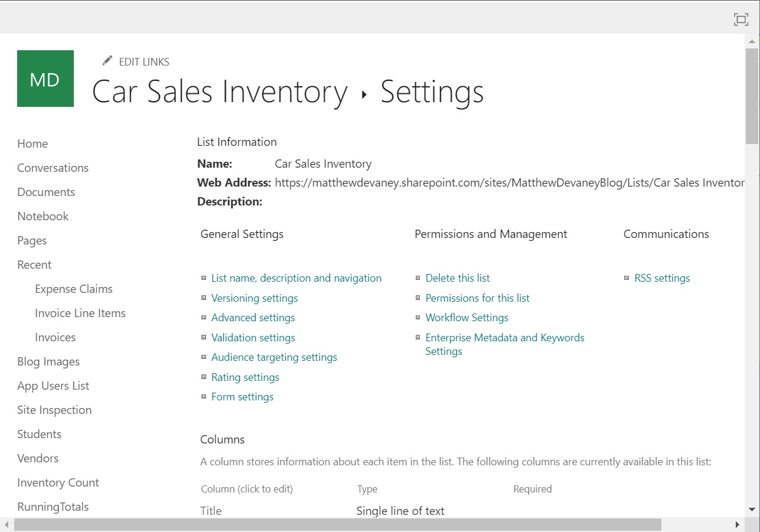
Task: Open Permissions for this list
Action: pos(477,298)
